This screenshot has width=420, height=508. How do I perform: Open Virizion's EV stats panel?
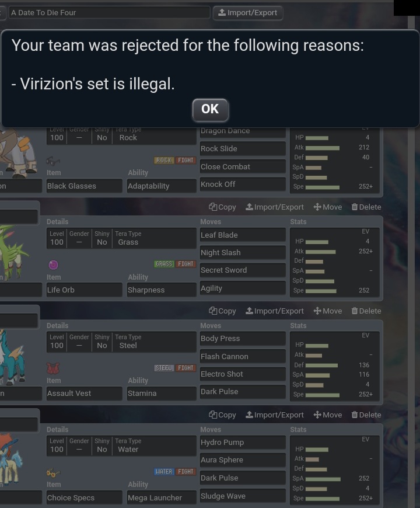(335, 262)
